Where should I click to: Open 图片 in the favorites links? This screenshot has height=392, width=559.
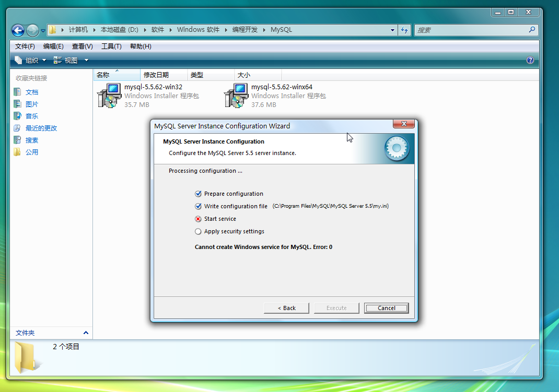click(x=31, y=104)
